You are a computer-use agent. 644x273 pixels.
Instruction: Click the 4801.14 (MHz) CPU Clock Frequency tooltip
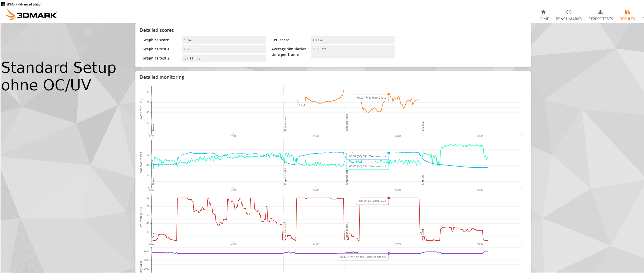tap(362, 257)
